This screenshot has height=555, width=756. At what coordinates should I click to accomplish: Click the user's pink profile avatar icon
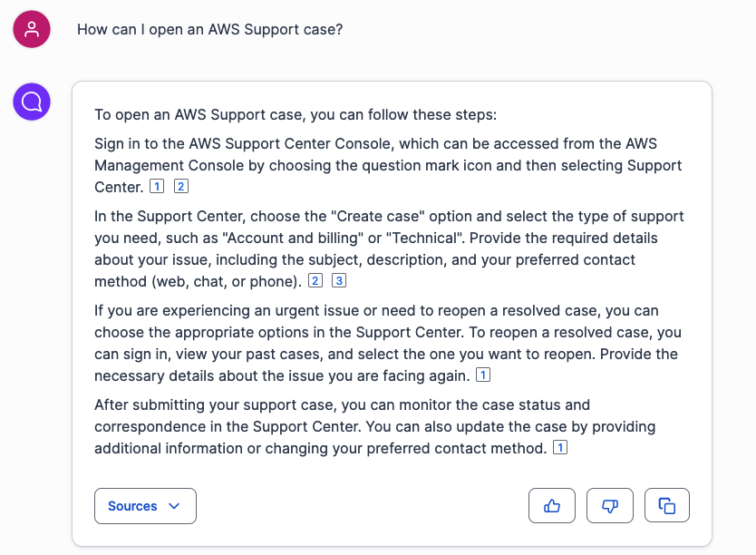tap(31, 29)
